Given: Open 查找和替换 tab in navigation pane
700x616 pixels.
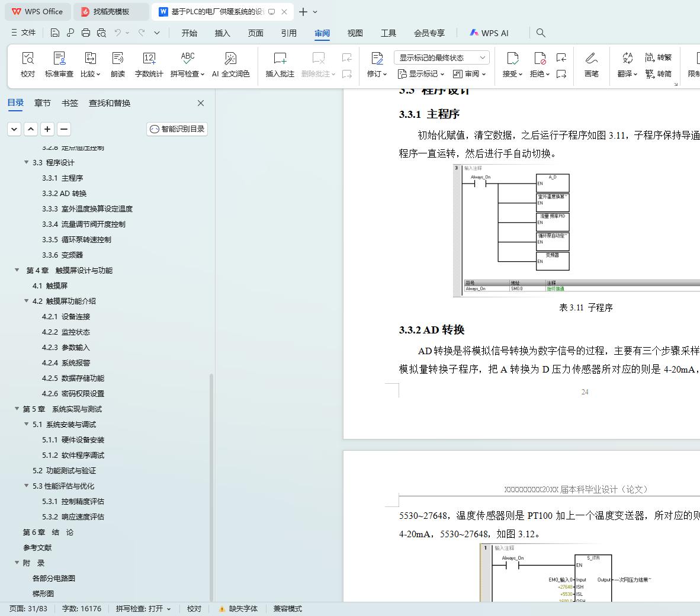Looking at the screenshot, I should (x=110, y=103).
